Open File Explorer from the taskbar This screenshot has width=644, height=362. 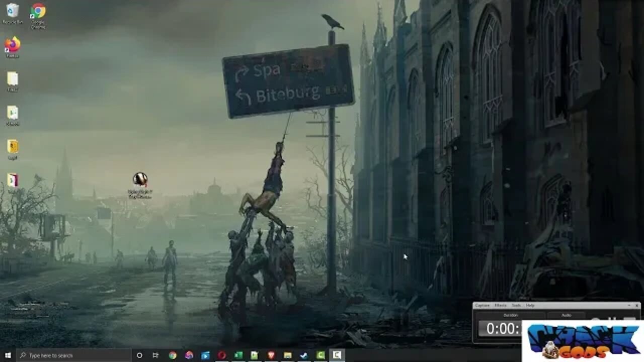click(x=287, y=355)
